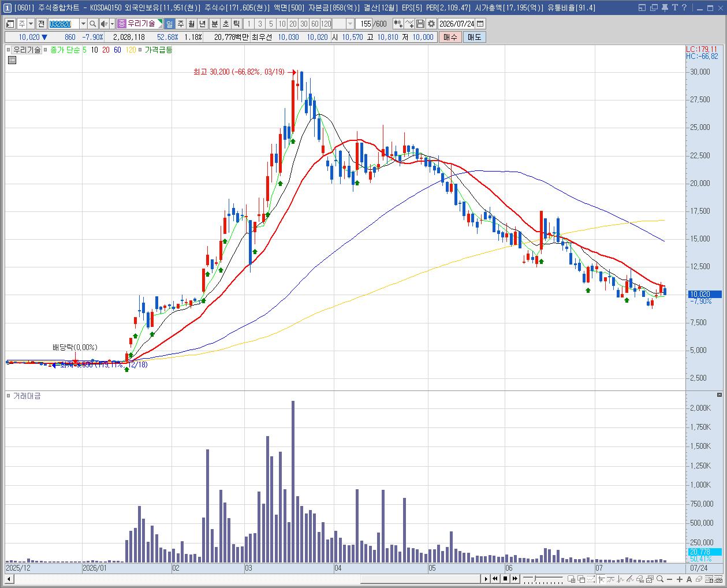This screenshot has width=727, height=588.
Task: Open dropdown arrow next to first 주 box
Action: coord(31,24)
